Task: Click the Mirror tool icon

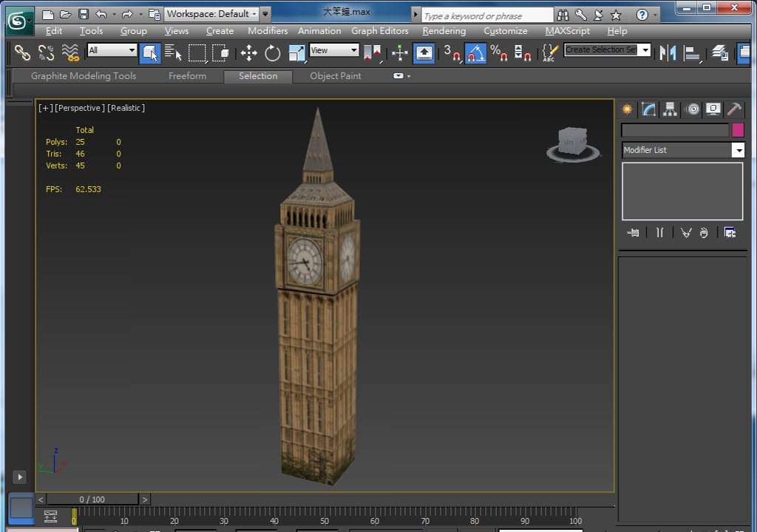Action: tap(668, 52)
